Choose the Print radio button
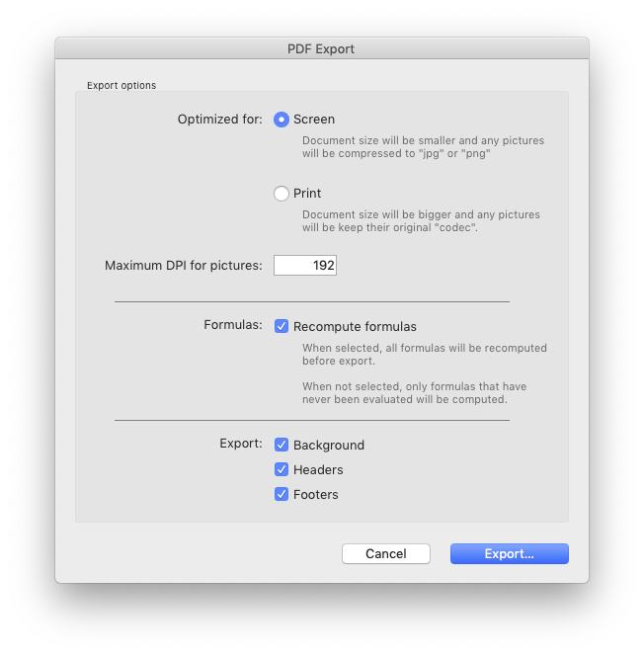The image size is (644, 656). click(x=282, y=194)
